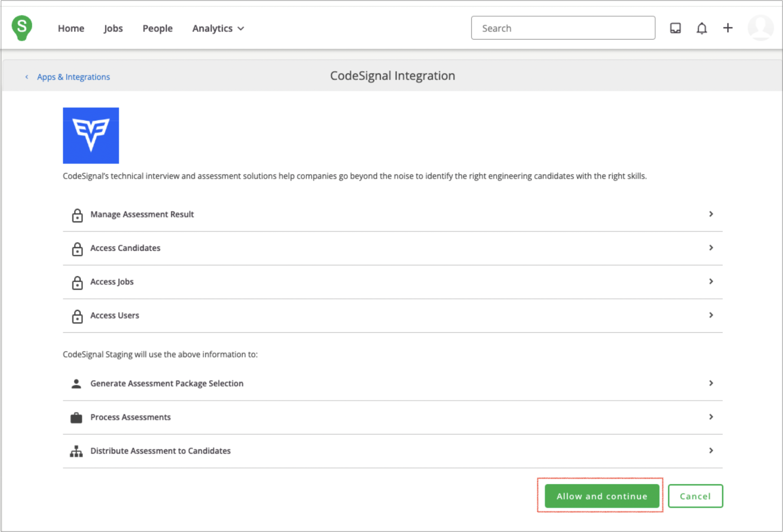The image size is (783, 532).
Task: Click the plus create icon
Action: pyautogui.click(x=727, y=28)
